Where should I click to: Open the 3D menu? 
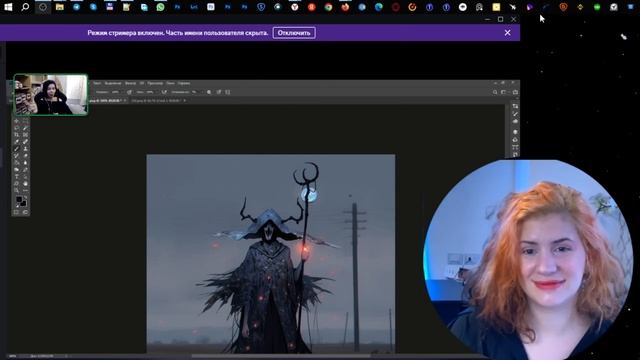[x=142, y=83]
